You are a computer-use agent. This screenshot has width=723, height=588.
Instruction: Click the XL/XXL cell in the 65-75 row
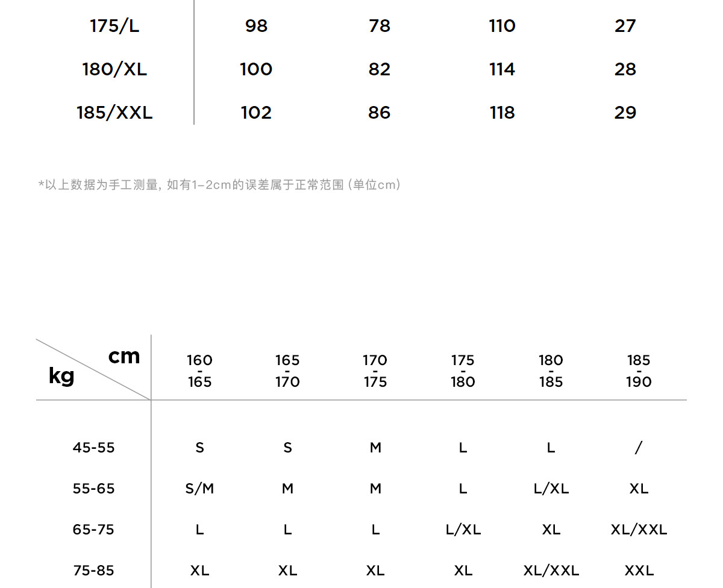639,530
